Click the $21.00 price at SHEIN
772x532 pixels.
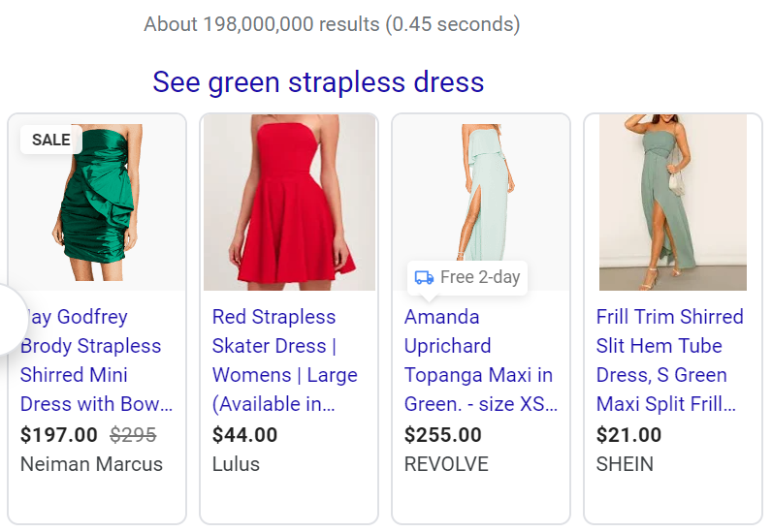(x=628, y=435)
